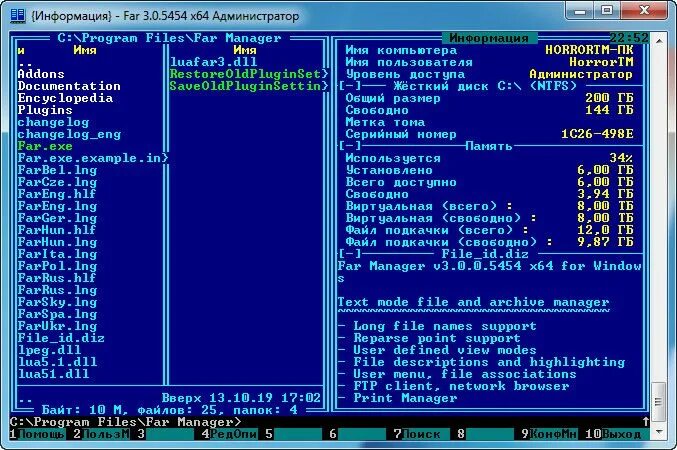Select the File_id.diz file in list
The height and width of the screenshot is (450, 677).
(x=61, y=338)
